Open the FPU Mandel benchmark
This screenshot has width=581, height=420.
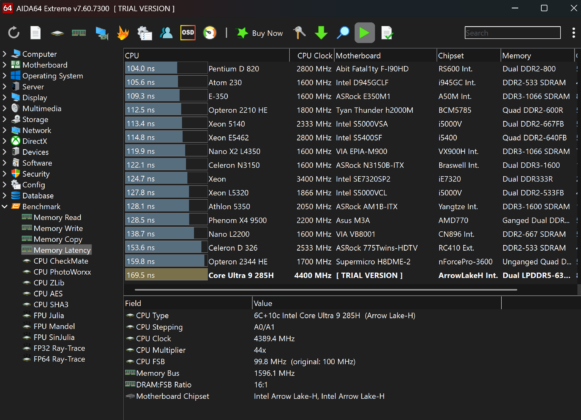(54, 326)
